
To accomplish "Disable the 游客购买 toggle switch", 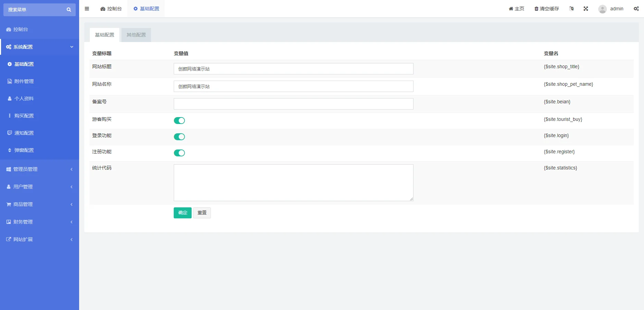I will coord(179,121).
